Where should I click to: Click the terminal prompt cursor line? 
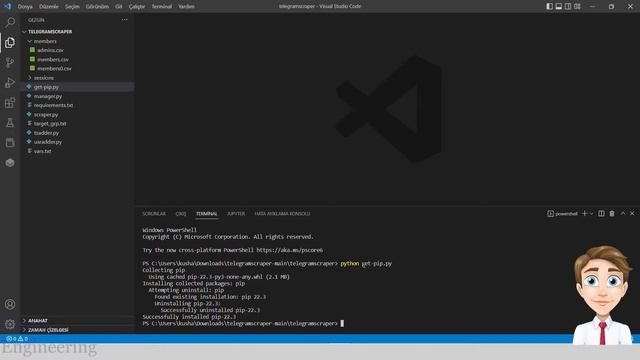tap(243, 323)
